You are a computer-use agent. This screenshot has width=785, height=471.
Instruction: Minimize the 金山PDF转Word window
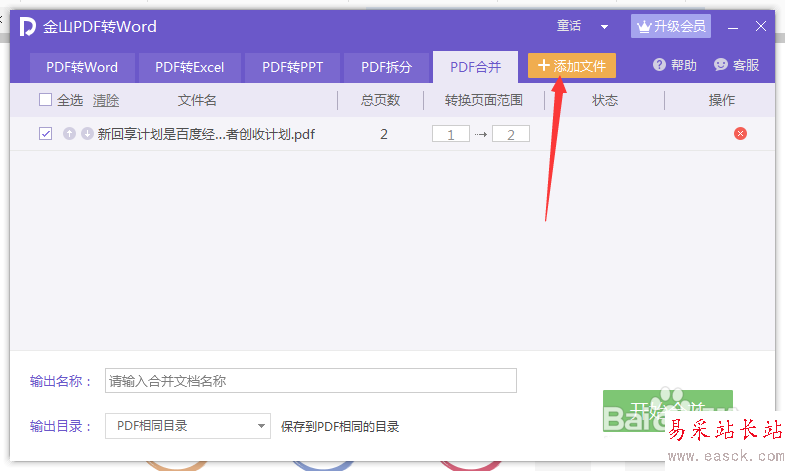pos(733,27)
